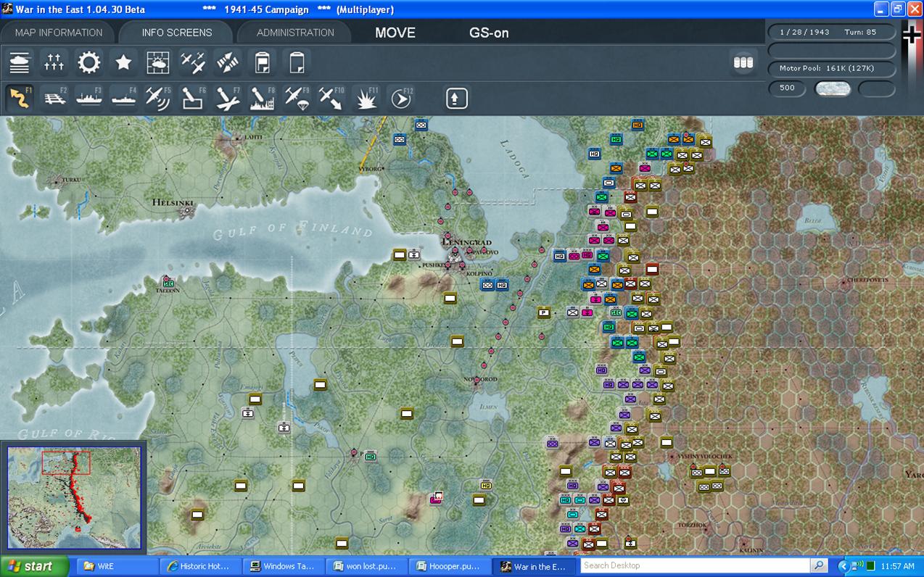Toggle the GS-on ground support label
The image size is (924, 577).
pyautogui.click(x=489, y=33)
